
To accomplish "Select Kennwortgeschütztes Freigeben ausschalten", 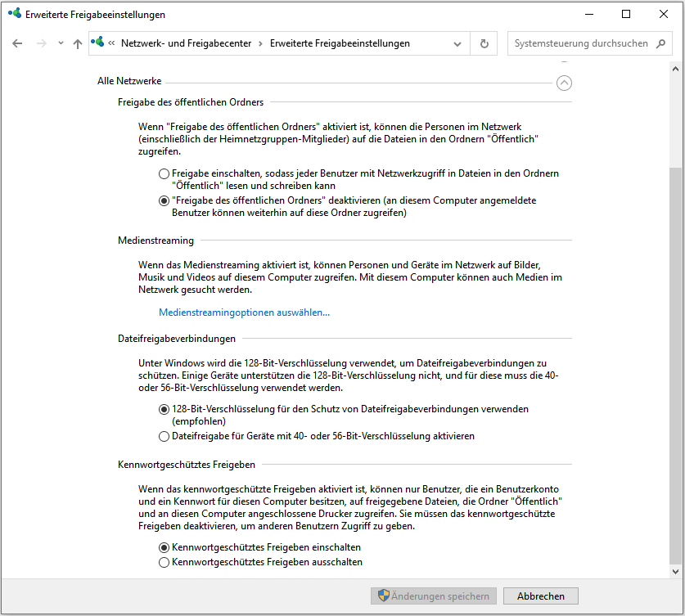I will (x=164, y=562).
